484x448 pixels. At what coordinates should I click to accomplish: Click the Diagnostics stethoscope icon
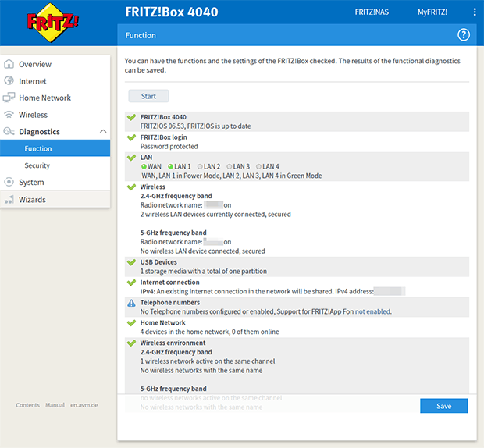[x=9, y=131]
